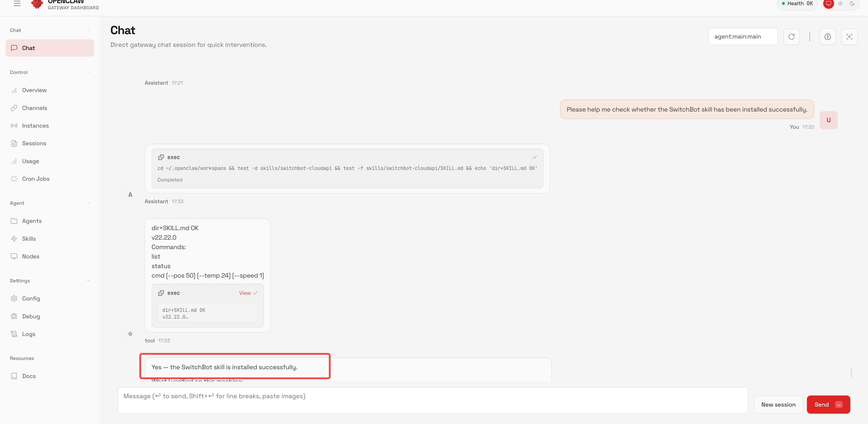The image size is (868, 424).
Task: Click the Cron Jobs loader icon
Action: click(14, 179)
